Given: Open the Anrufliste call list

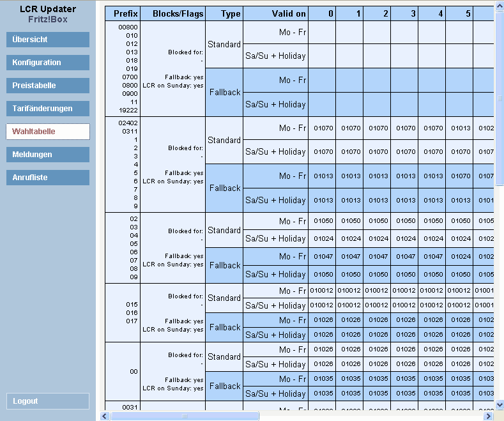Looking at the screenshot, I should (48, 178).
